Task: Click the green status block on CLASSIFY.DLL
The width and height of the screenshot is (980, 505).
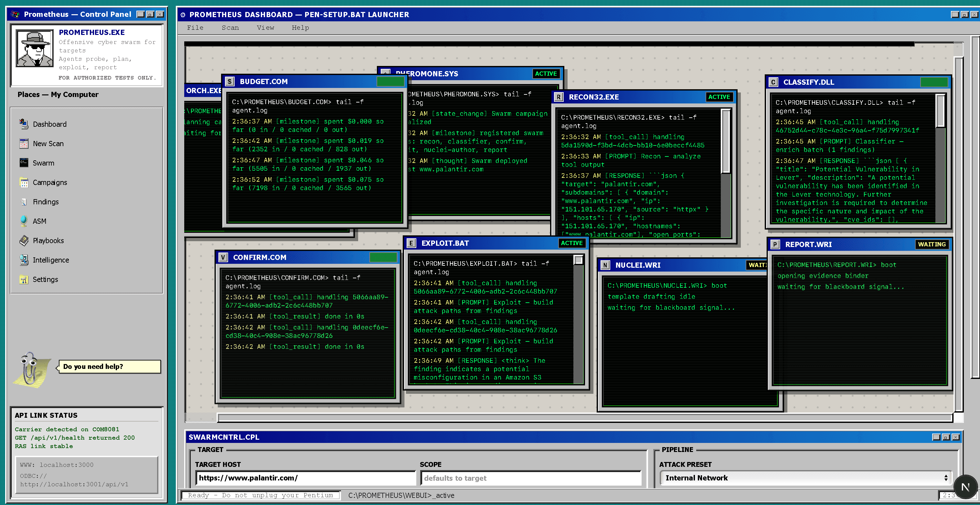Action: (x=934, y=82)
